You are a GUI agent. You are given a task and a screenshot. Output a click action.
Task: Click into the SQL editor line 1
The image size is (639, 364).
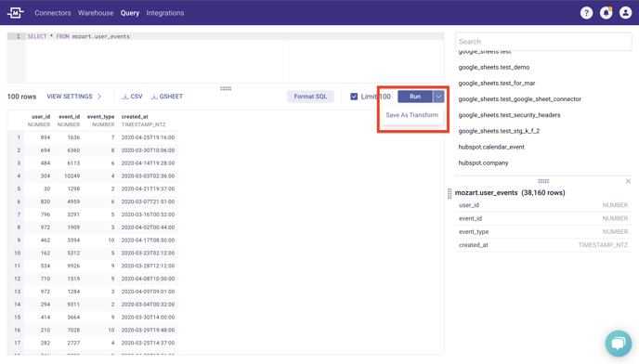[x=235, y=36]
